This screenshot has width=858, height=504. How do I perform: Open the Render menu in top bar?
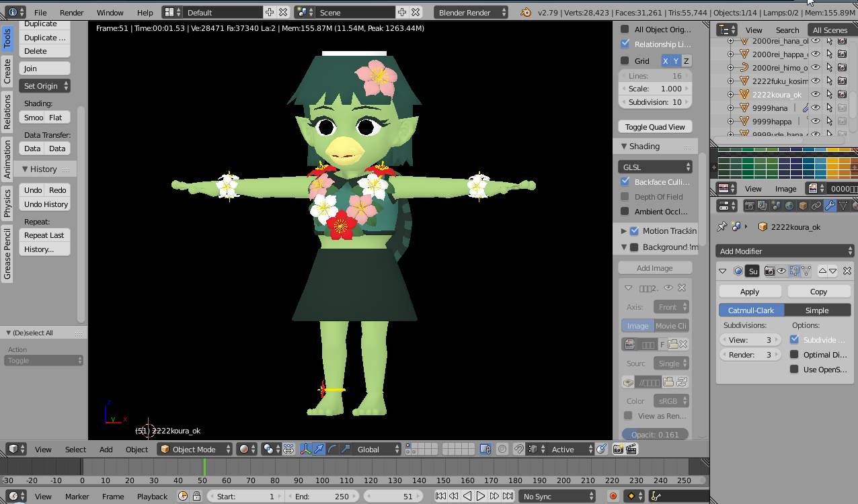pyautogui.click(x=72, y=12)
